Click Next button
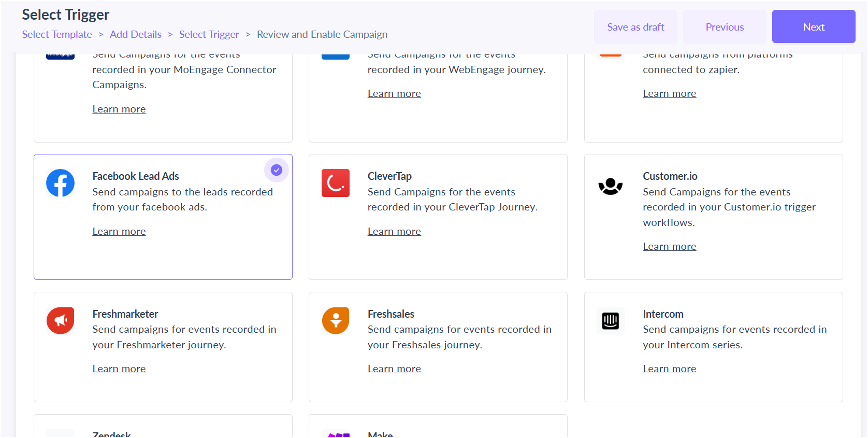The height and width of the screenshot is (438, 868). click(814, 26)
